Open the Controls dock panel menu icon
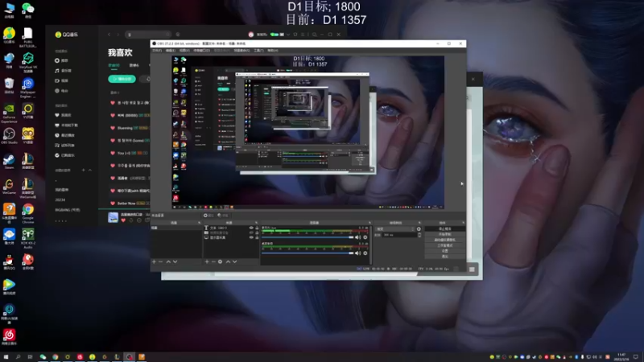This screenshot has width=644, height=362. pos(464,223)
